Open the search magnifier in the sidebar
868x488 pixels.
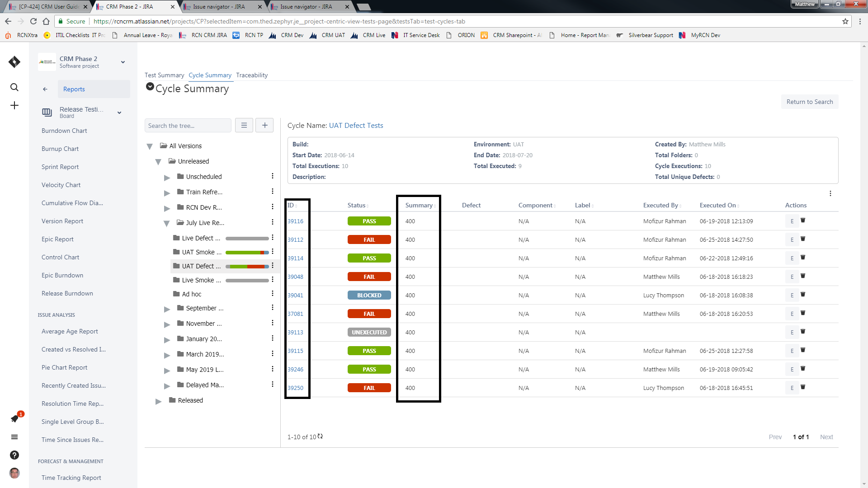point(14,87)
